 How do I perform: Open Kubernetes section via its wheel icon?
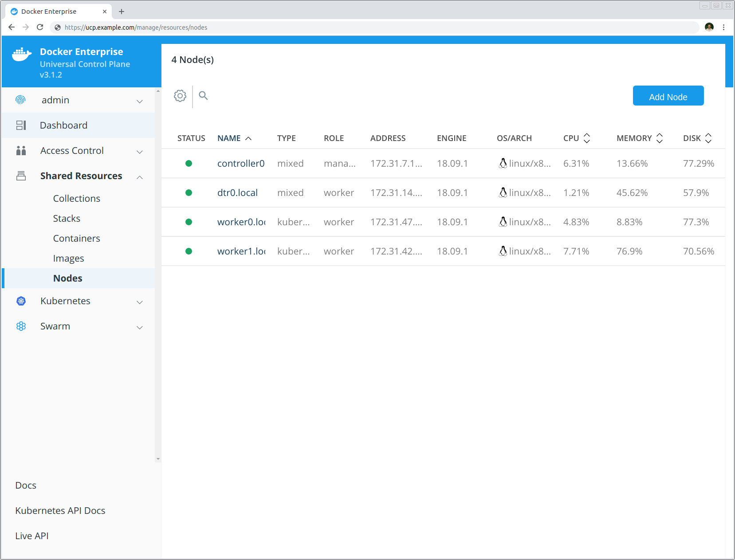21,301
